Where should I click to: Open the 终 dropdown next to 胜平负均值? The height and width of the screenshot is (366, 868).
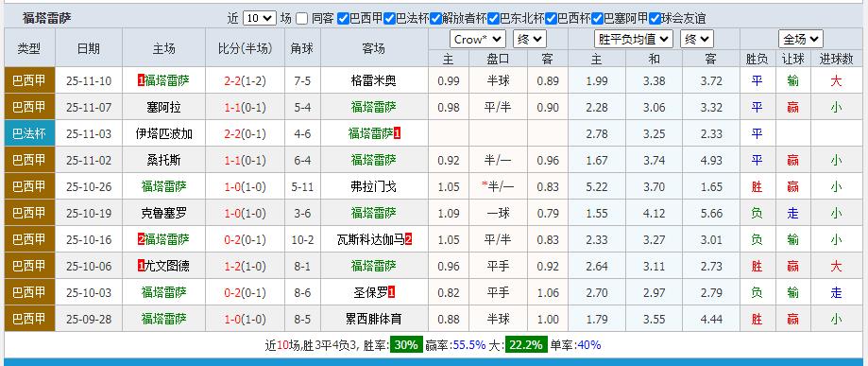tap(696, 40)
